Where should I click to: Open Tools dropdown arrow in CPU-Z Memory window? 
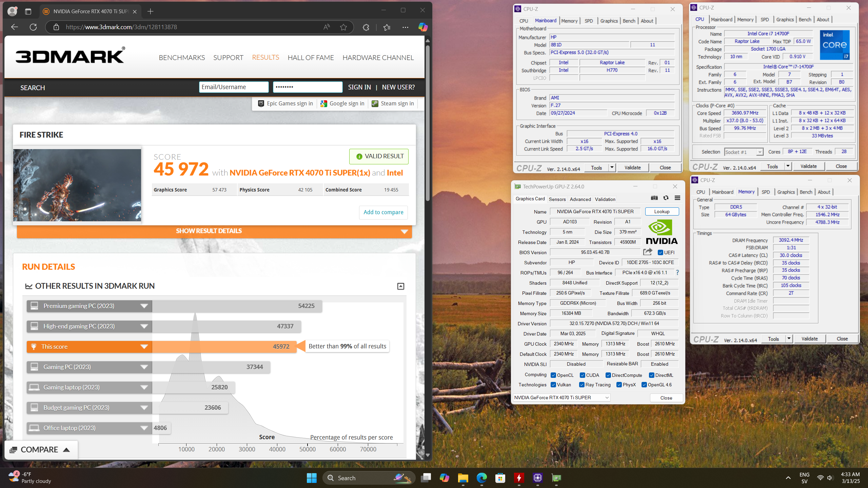(789, 339)
